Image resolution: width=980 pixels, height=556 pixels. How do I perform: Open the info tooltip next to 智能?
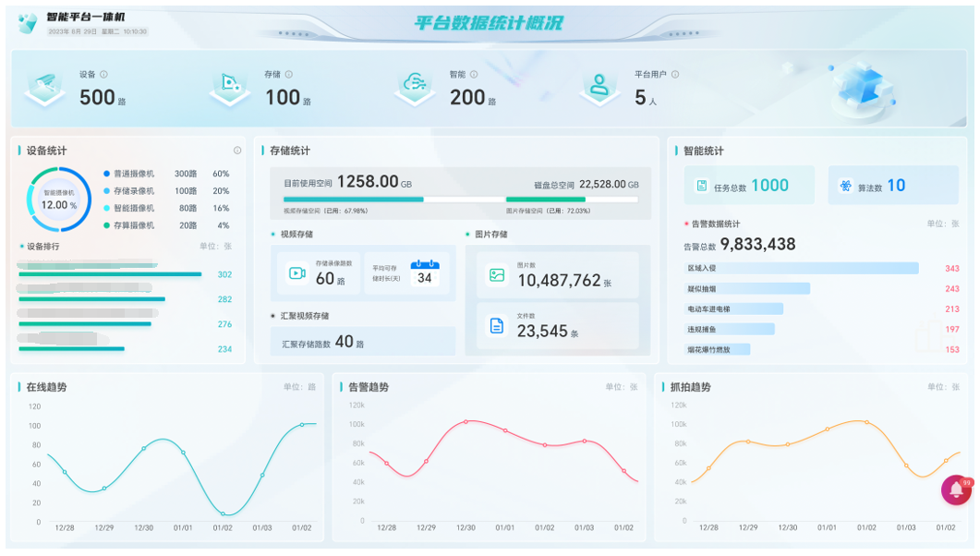click(x=474, y=74)
